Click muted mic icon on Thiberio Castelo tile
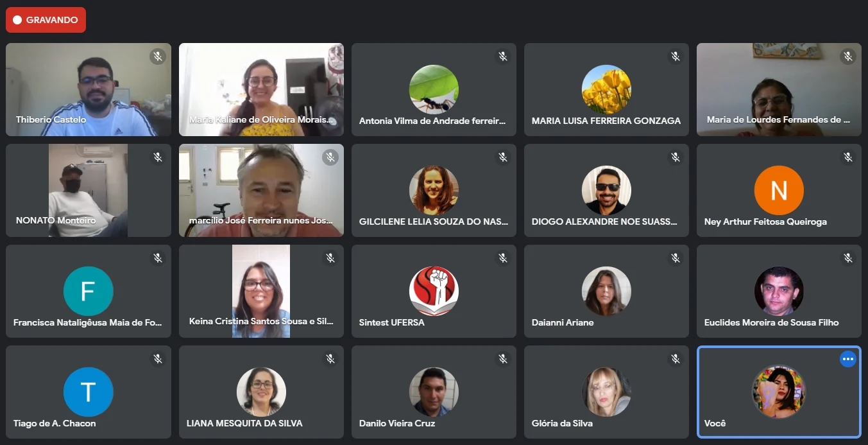 click(x=158, y=57)
